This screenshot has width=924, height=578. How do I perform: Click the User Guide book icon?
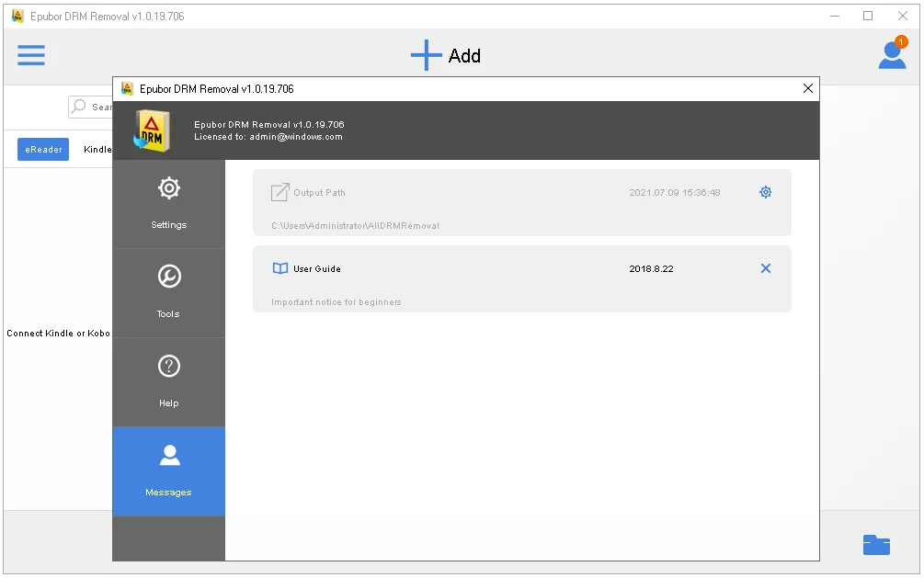pos(279,268)
